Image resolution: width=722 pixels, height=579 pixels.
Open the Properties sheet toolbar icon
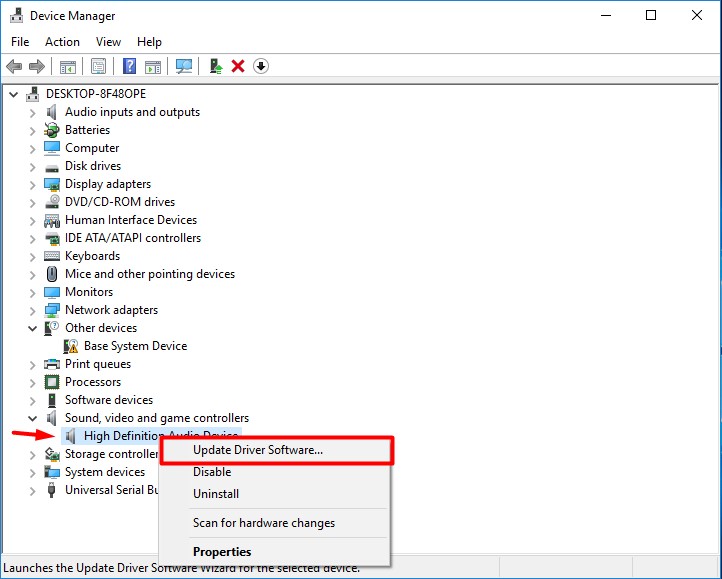(x=98, y=66)
